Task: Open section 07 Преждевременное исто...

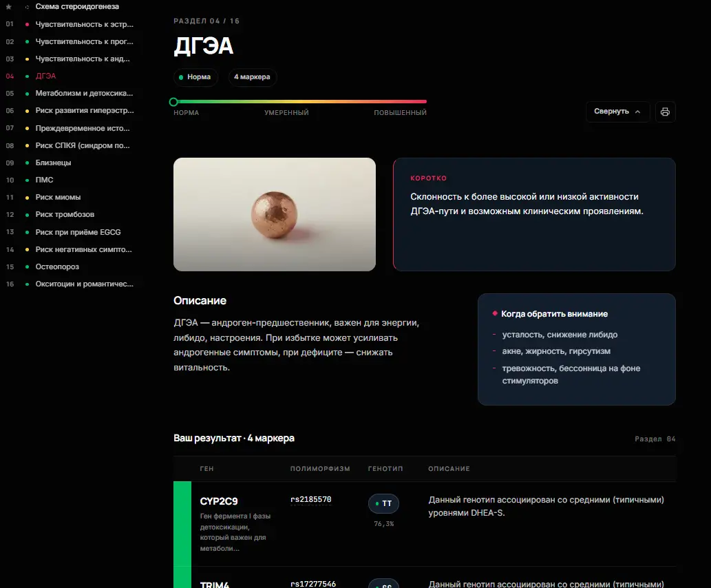Action: pos(83,128)
